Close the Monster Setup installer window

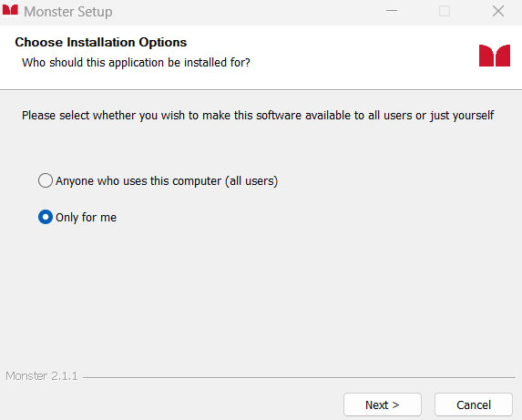tap(498, 11)
